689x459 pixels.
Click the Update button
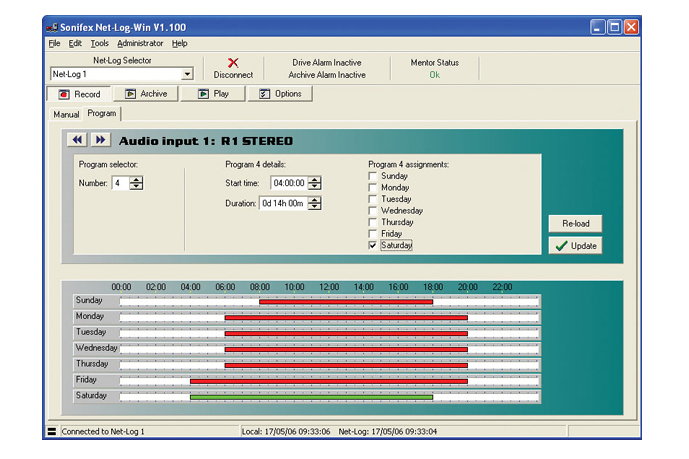click(575, 246)
